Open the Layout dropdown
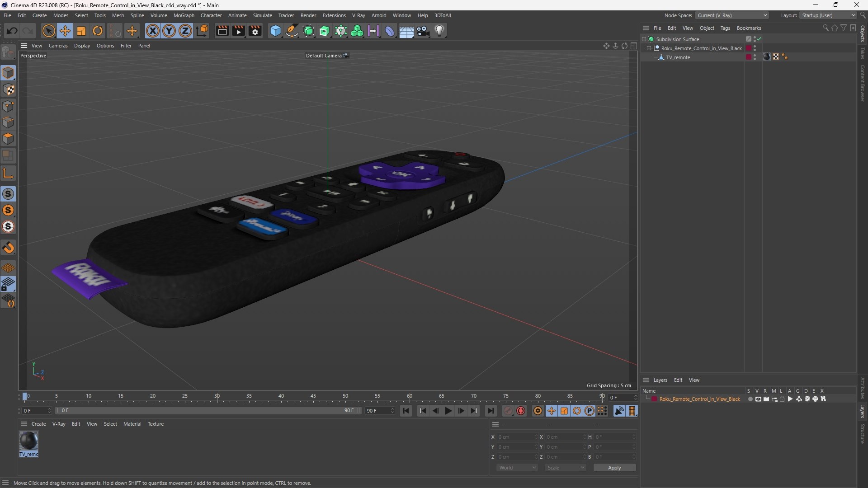Screen dimensions: 868x488 click(828, 15)
